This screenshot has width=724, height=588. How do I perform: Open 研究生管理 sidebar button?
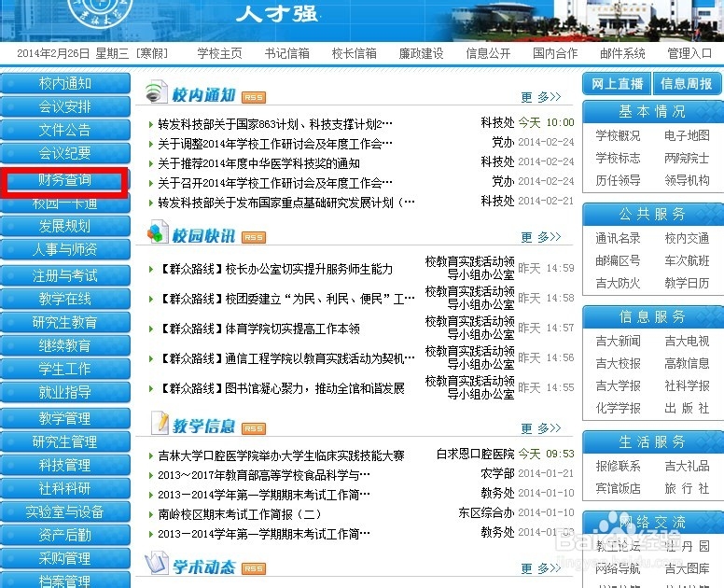(65, 441)
